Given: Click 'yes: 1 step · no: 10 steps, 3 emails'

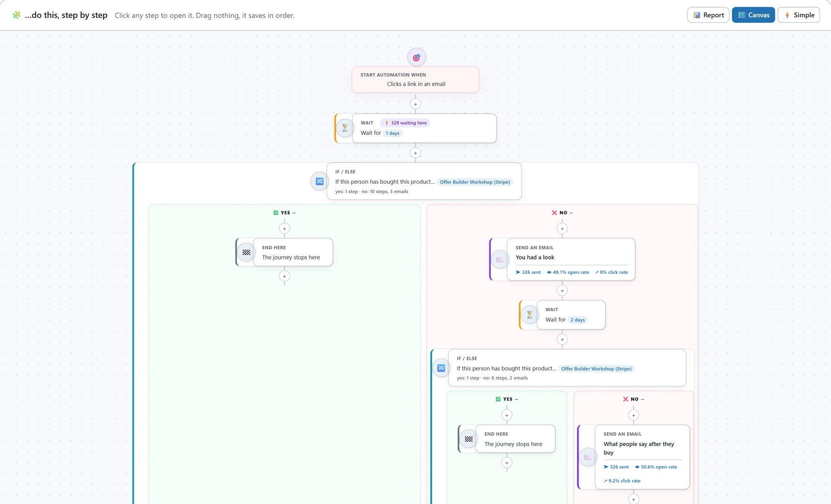Looking at the screenshot, I should tap(372, 192).
